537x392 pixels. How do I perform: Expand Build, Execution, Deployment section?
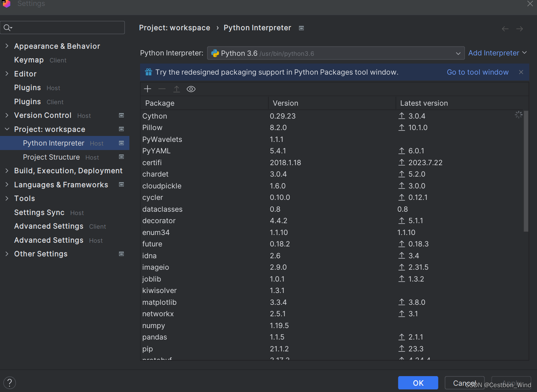(x=7, y=171)
